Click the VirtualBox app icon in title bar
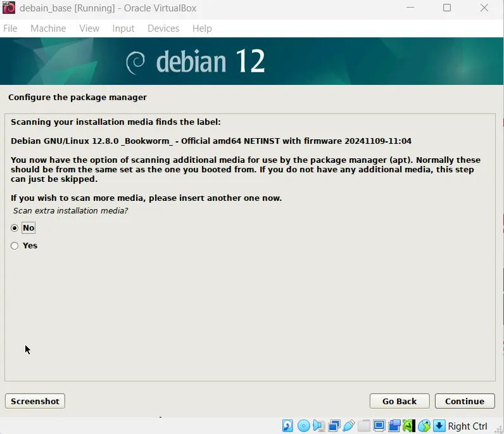504x434 pixels. pos(9,8)
